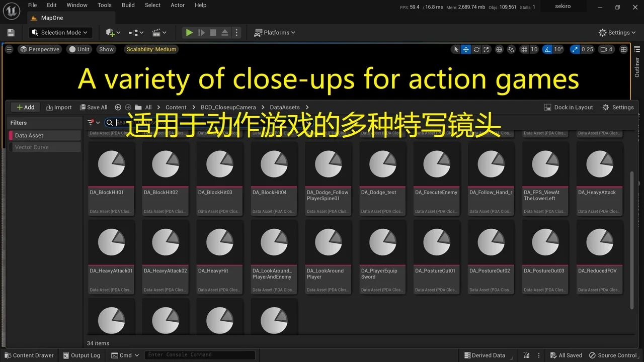Open the viewport hamburger options menu

9,49
